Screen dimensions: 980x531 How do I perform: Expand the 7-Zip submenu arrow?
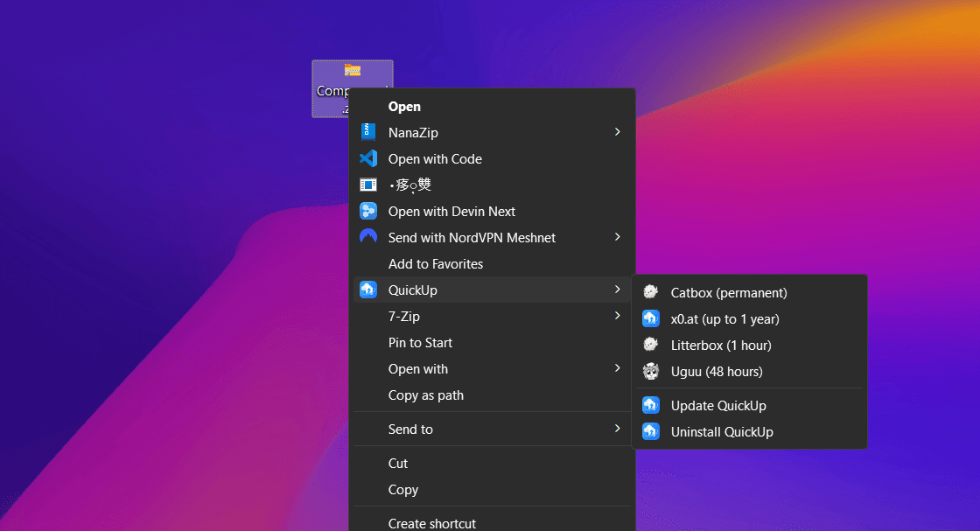click(617, 316)
